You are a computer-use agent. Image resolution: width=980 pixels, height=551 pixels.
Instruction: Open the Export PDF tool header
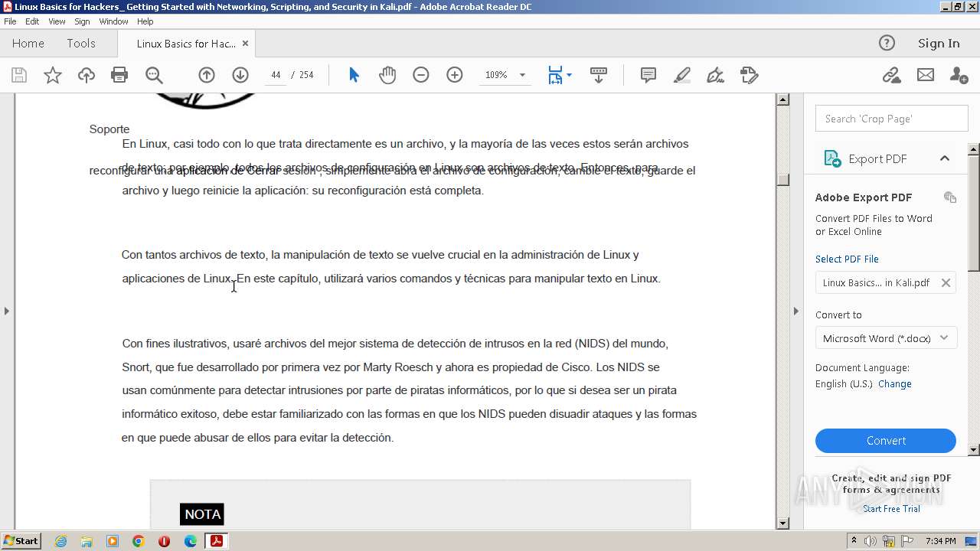(x=877, y=158)
